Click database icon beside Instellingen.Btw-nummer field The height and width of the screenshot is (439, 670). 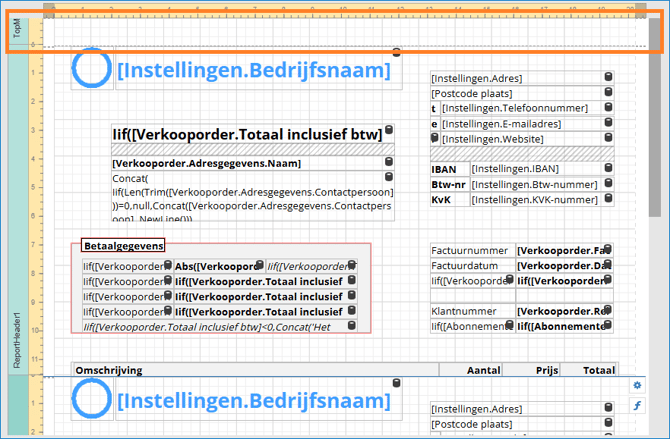[x=608, y=184]
